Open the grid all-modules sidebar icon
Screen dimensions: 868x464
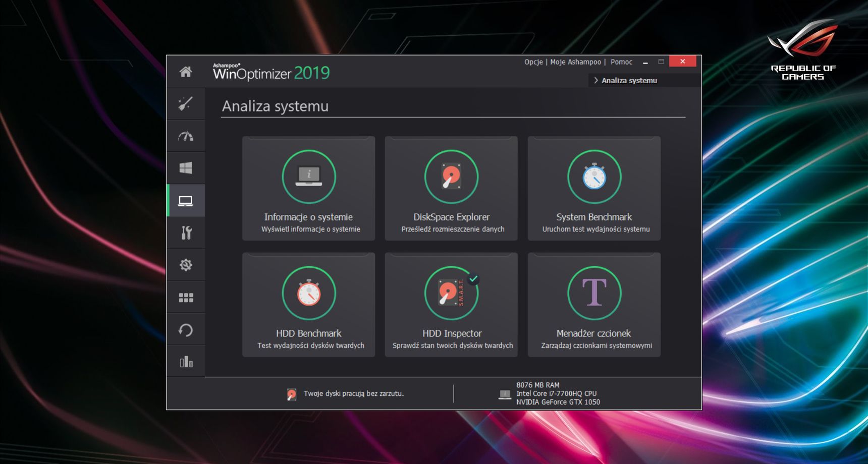click(x=186, y=298)
